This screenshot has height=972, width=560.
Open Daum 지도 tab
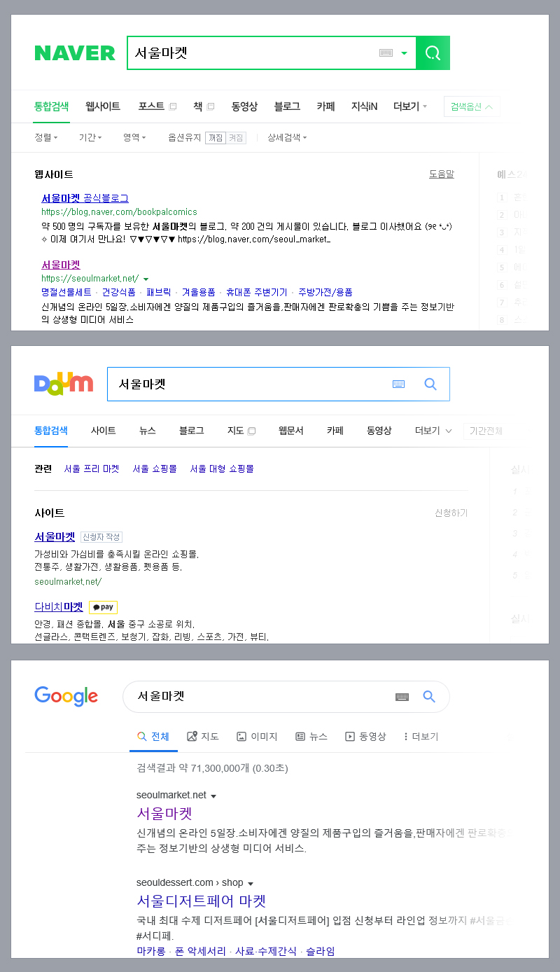pyautogui.click(x=241, y=431)
